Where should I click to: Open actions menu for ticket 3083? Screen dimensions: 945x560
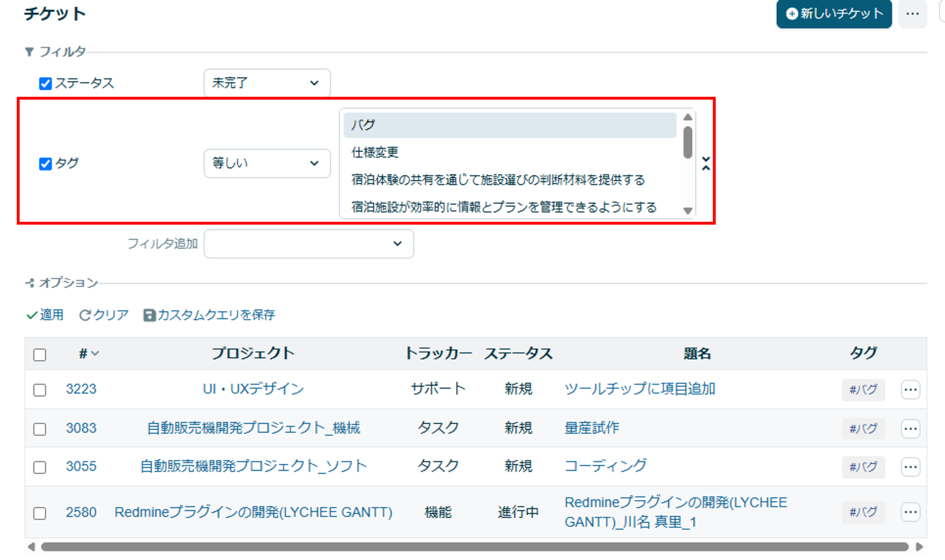tap(910, 429)
